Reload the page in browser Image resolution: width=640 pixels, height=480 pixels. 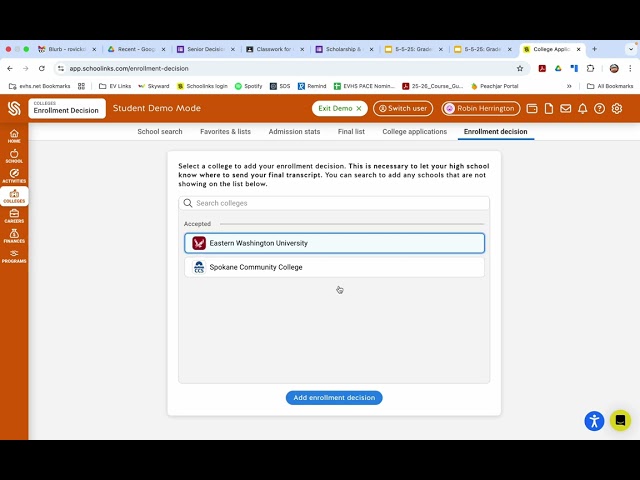(x=42, y=69)
